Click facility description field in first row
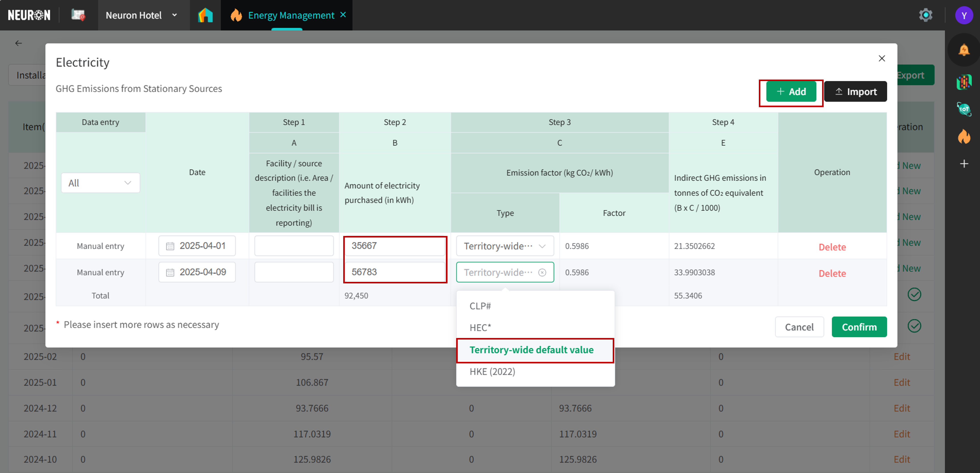This screenshot has height=473, width=980. tap(294, 246)
